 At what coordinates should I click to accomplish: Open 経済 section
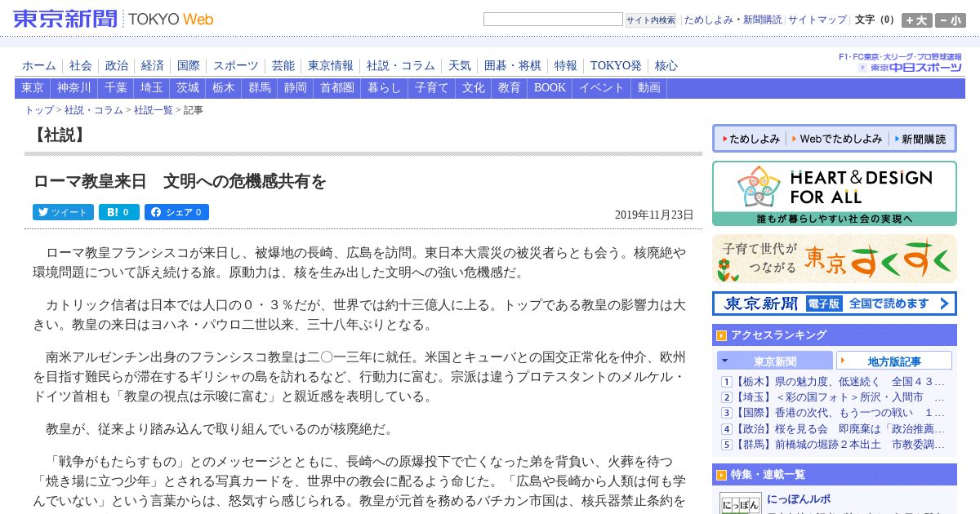point(153,65)
